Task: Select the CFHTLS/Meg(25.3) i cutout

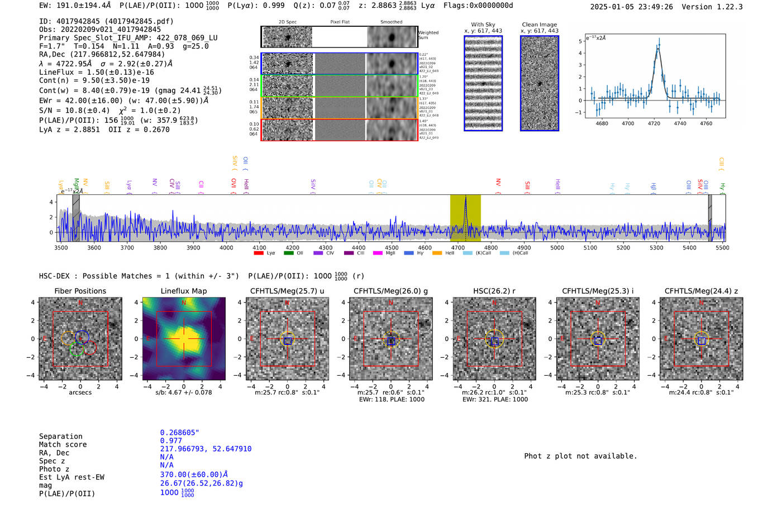Action: (x=598, y=339)
